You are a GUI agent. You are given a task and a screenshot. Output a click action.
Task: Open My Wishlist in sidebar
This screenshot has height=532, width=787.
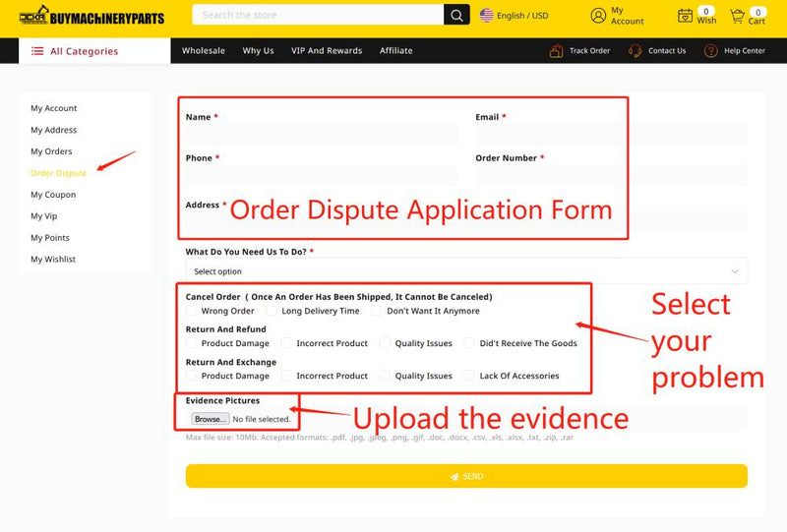(x=53, y=260)
